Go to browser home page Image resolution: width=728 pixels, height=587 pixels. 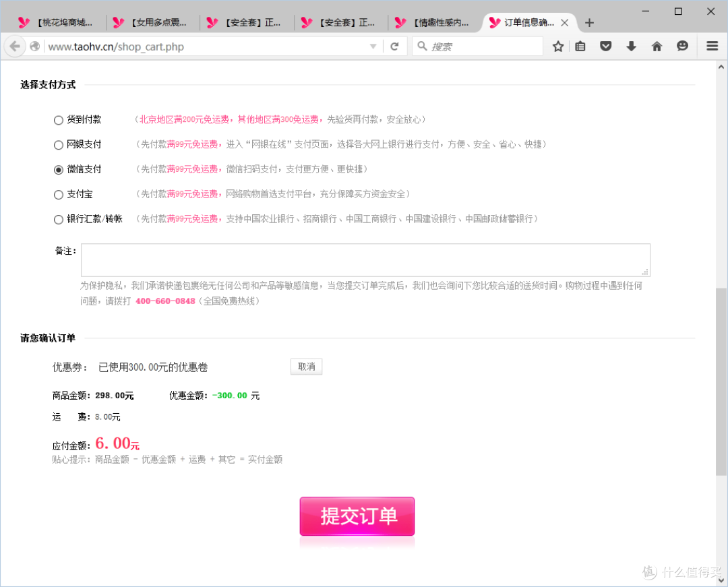click(x=657, y=47)
